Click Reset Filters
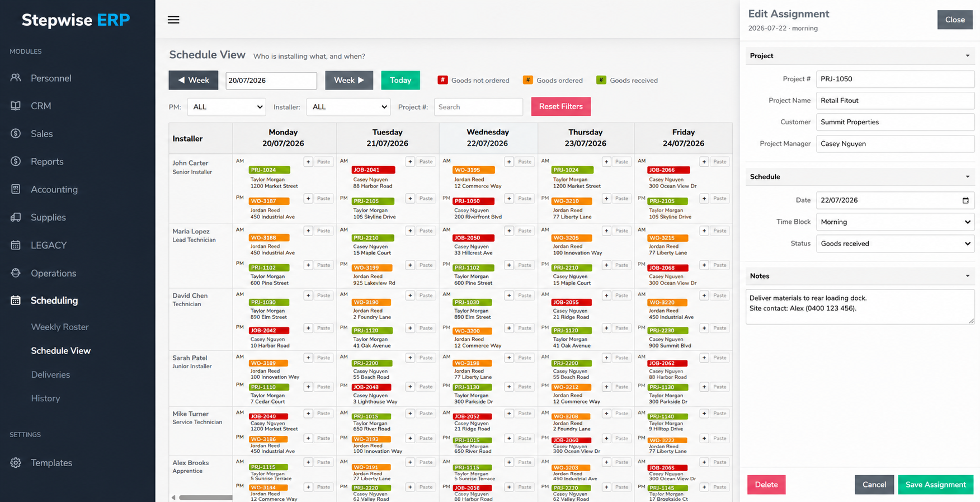The image size is (980, 502). (x=560, y=106)
